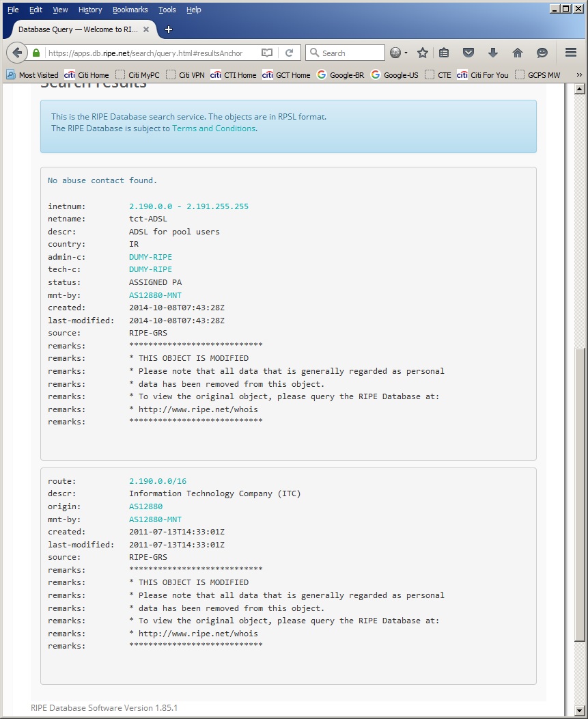Open the AS12880 origin link
Image resolution: width=588 pixels, height=719 pixels.
point(145,506)
